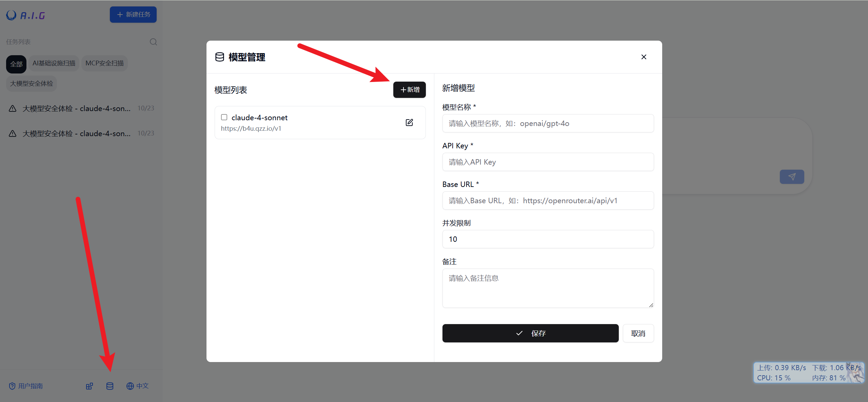The image size is (868, 402).
Task: Click the edit icon for claude-4-sonnet
Action: click(409, 123)
